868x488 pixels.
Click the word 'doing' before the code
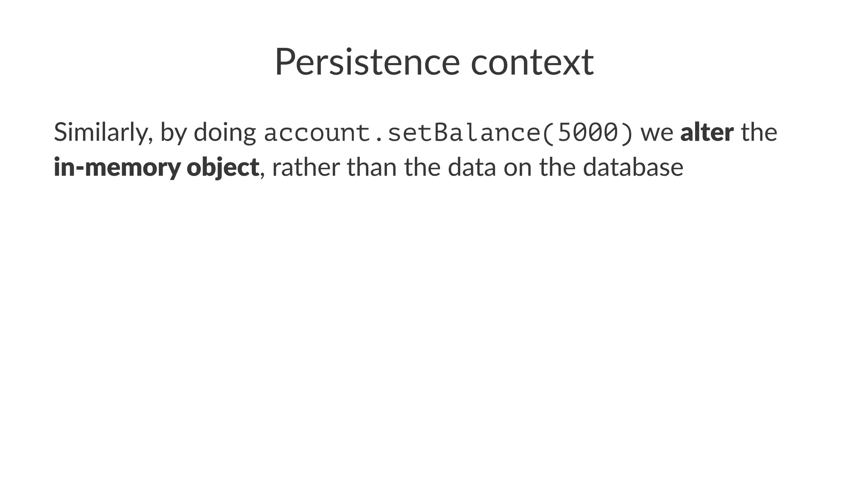click(225, 133)
